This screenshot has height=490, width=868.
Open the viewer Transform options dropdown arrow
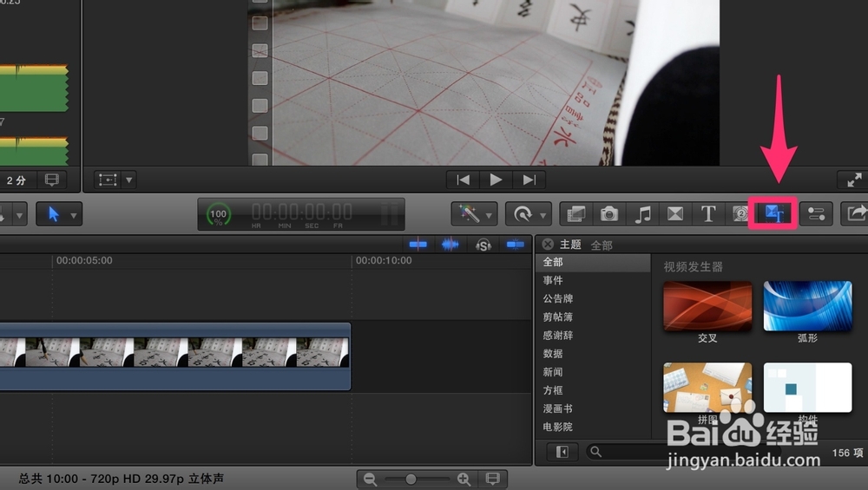click(x=129, y=180)
